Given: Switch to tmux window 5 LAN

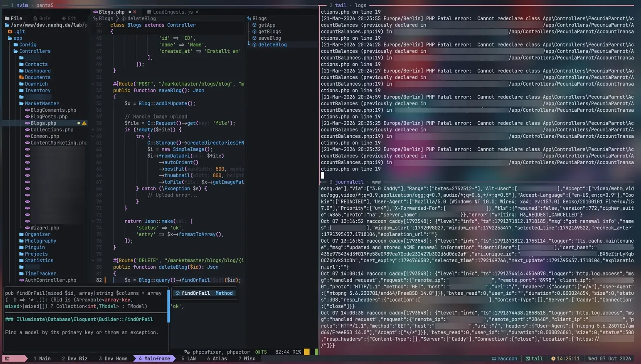Looking at the screenshot, I should pyautogui.click(x=188, y=359).
